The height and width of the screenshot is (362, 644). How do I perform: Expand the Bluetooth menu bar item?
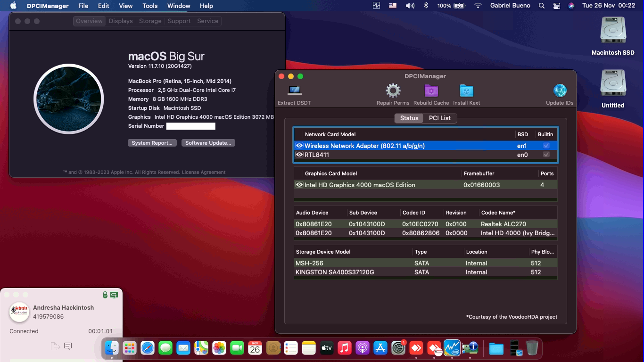427,5
